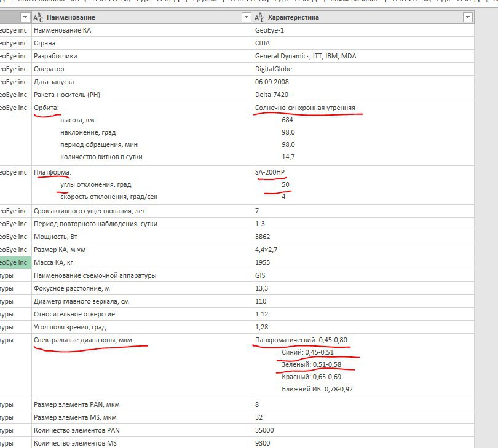Click the ABC type icon of Характеристика column
The image size is (498, 448).
click(259, 17)
